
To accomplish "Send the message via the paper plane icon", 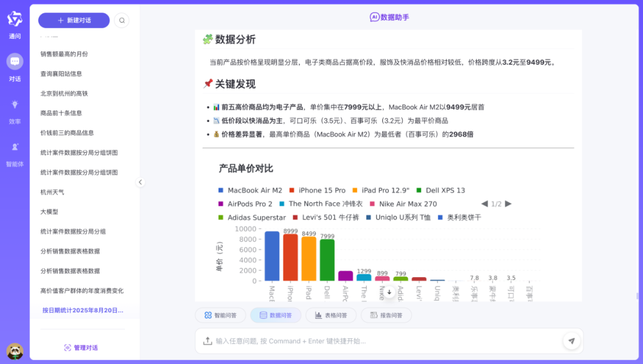I will pos(571,340).
